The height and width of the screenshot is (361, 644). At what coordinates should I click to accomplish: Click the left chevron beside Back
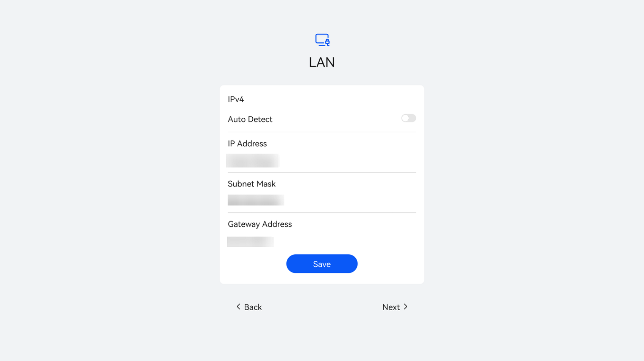pos(238,307)
